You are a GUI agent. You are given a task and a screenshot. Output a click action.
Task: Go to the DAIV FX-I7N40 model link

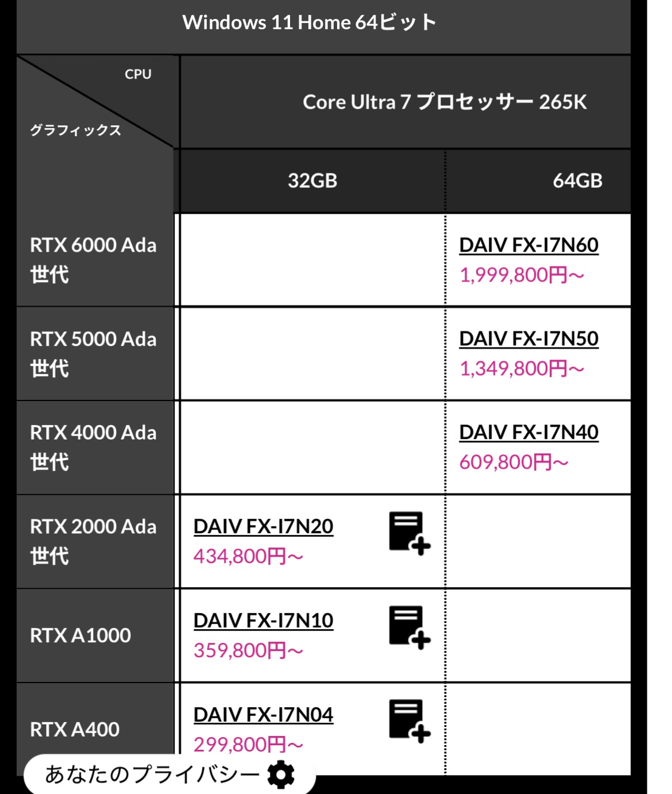click(528, 432)
